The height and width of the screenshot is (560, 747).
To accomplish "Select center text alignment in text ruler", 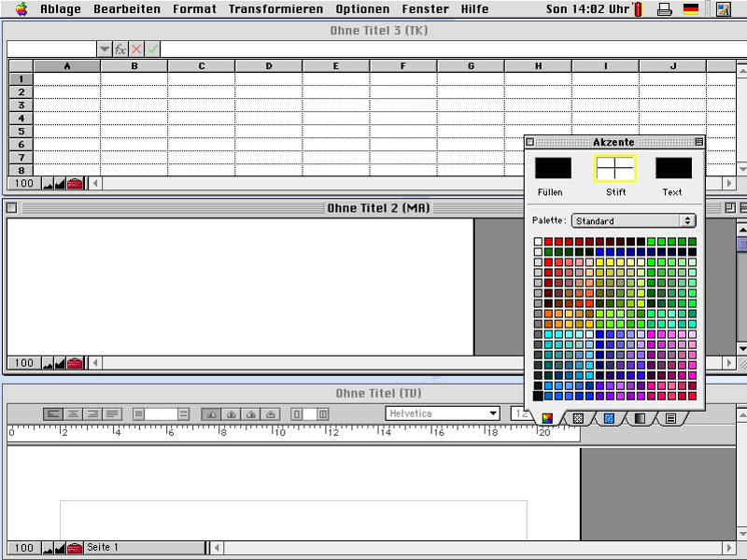I will pyautogui.click(x=72, y=413).
